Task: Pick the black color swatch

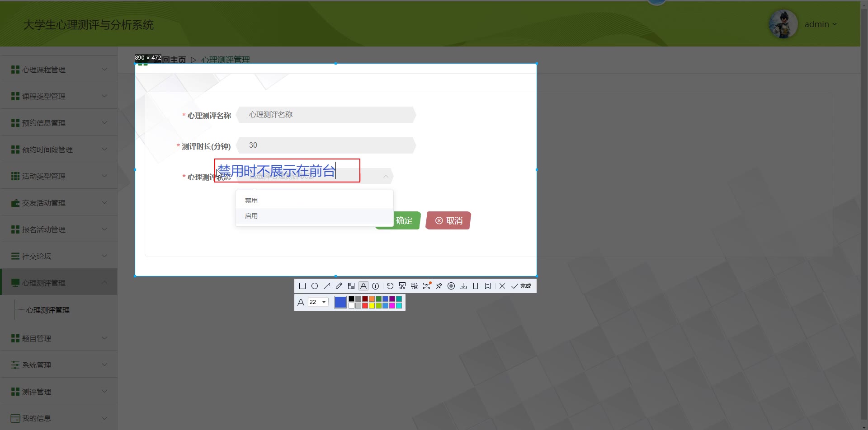Action: pos(351,299)
